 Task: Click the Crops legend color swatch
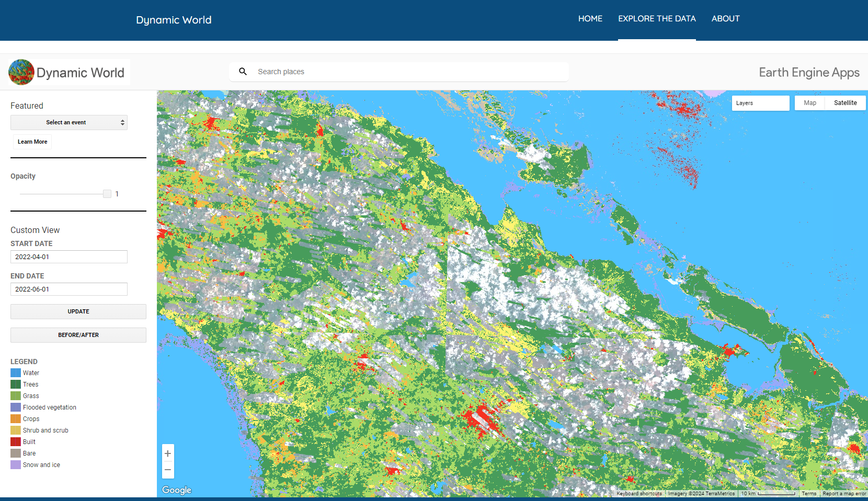tap(16, 419)
